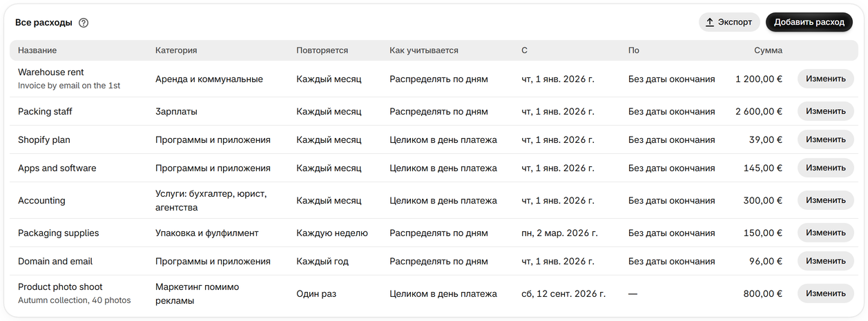Click the category Зарплаты
Image resolution: width=868 pixels, height=321 pixels.
(176, 111)
